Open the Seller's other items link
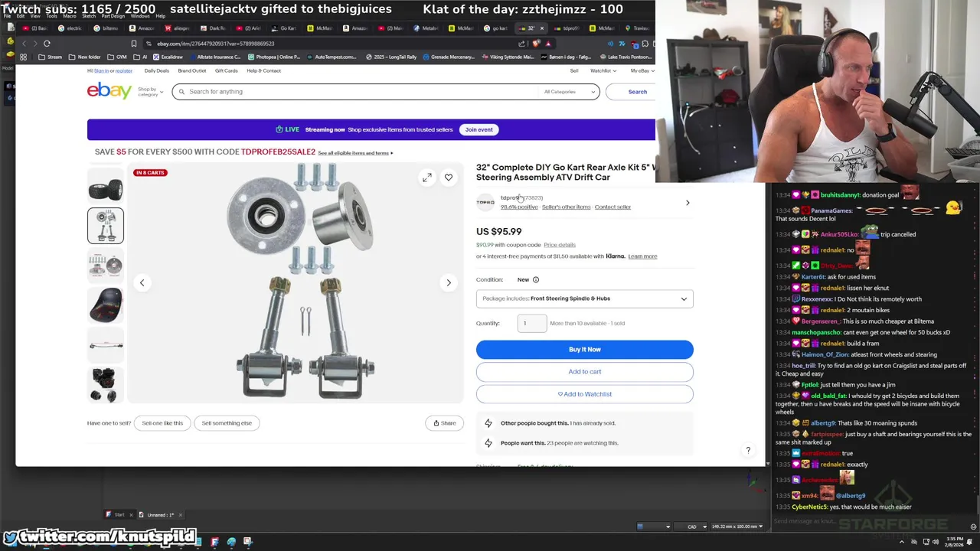Screen dimensions: 980x551 [566, 207]
